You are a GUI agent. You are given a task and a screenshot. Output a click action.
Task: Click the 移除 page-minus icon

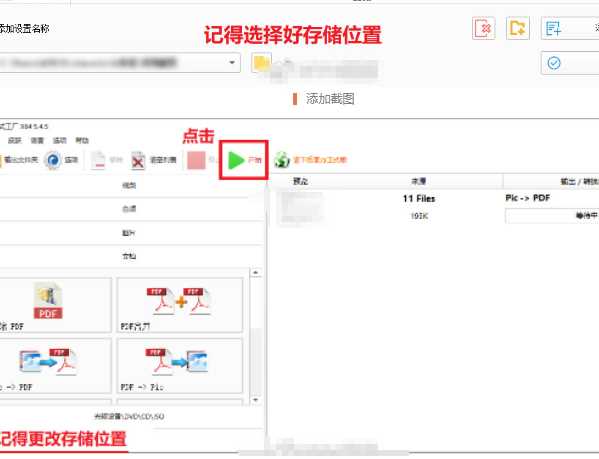(98, 160)
